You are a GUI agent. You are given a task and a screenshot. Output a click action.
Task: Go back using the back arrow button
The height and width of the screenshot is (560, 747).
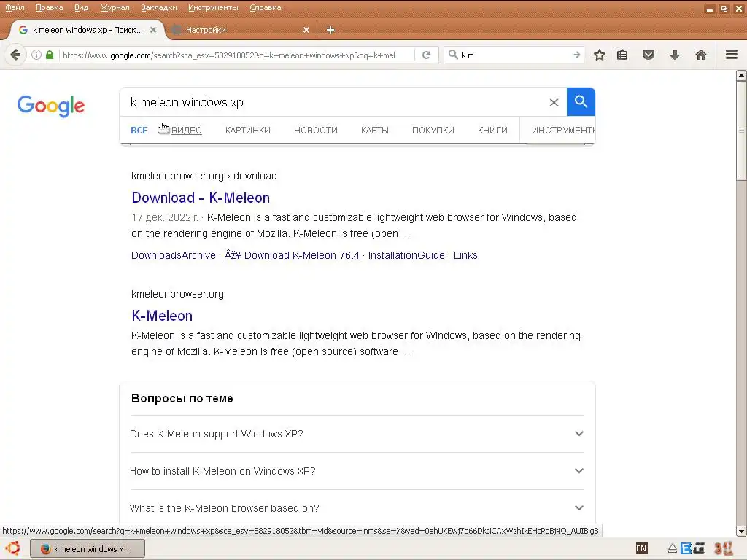point(15,55)
